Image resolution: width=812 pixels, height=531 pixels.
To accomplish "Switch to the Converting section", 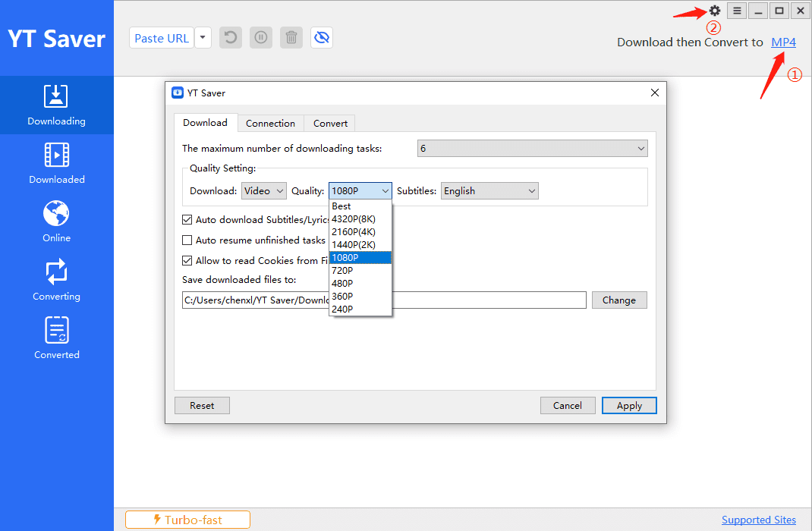I will click(56, 281).
